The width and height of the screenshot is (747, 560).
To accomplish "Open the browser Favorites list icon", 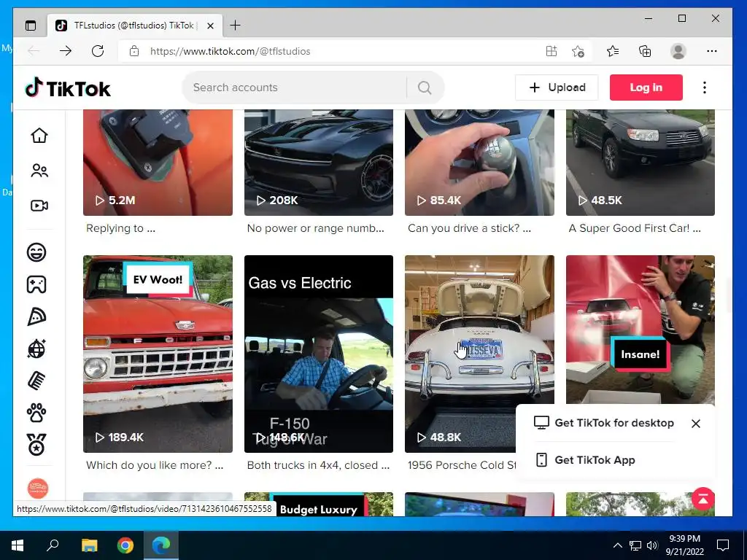I will (x=613, y=51).
